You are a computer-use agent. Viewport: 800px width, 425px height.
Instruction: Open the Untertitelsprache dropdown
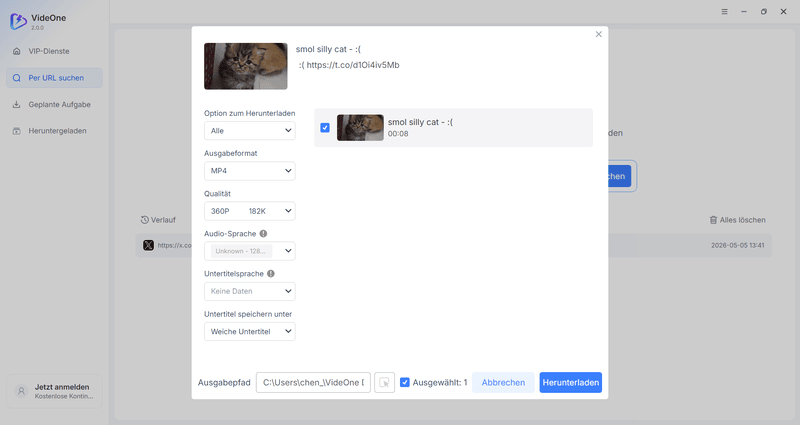[x=249, y=291]
